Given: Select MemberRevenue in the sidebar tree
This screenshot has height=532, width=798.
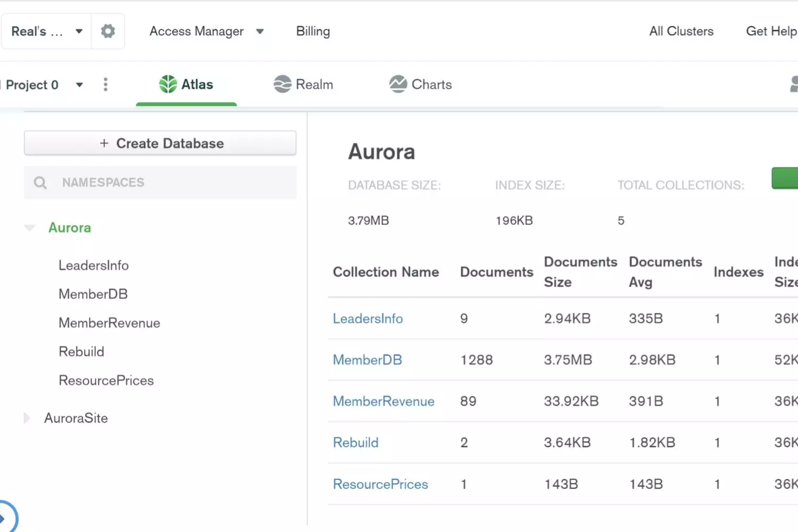Looking at the screenshot, I should [109, 323].
